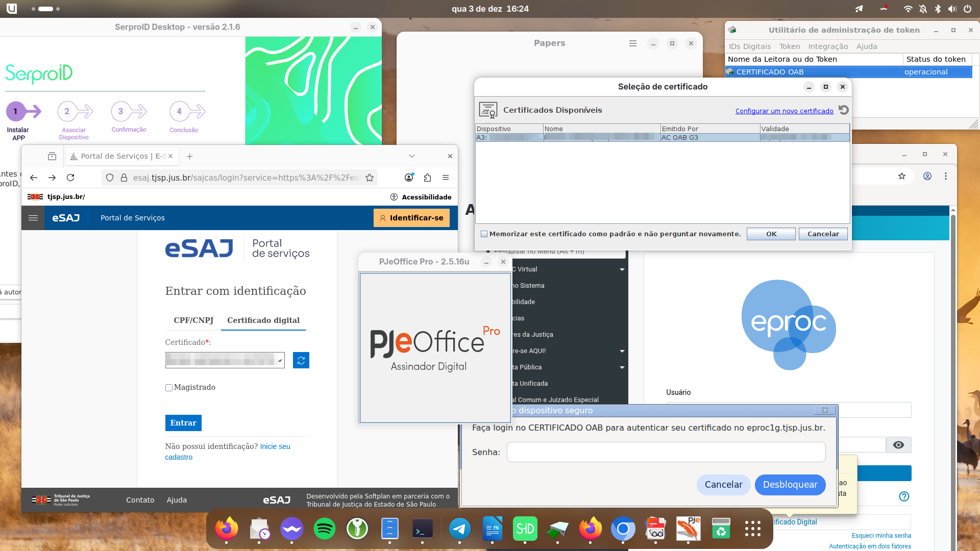
Task: Open the Certificado selection dropdown
Action: (x=225, y=360)
